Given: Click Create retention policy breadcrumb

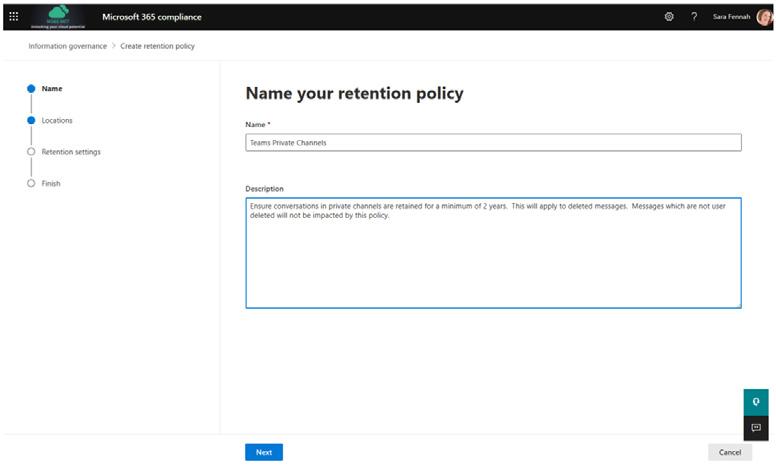Looking at the screenshot, I should pos(158,46).
